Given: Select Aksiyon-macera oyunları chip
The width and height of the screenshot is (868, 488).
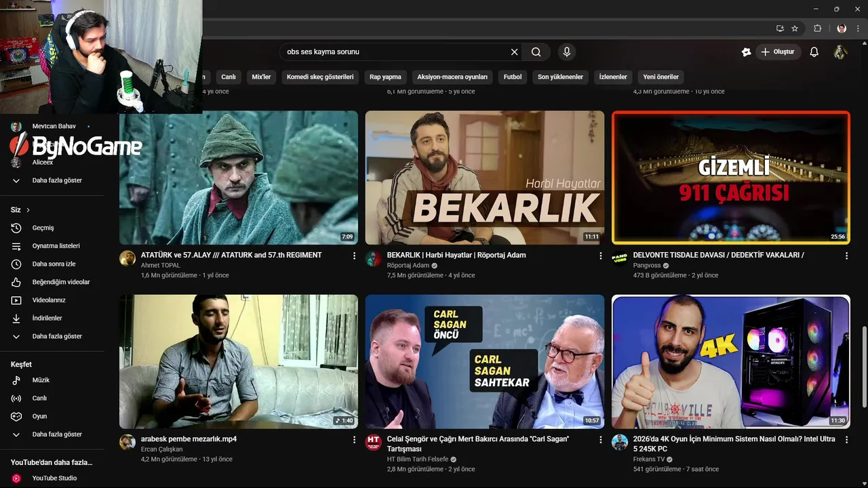Looking at the screenshot, I should (452, 77).
